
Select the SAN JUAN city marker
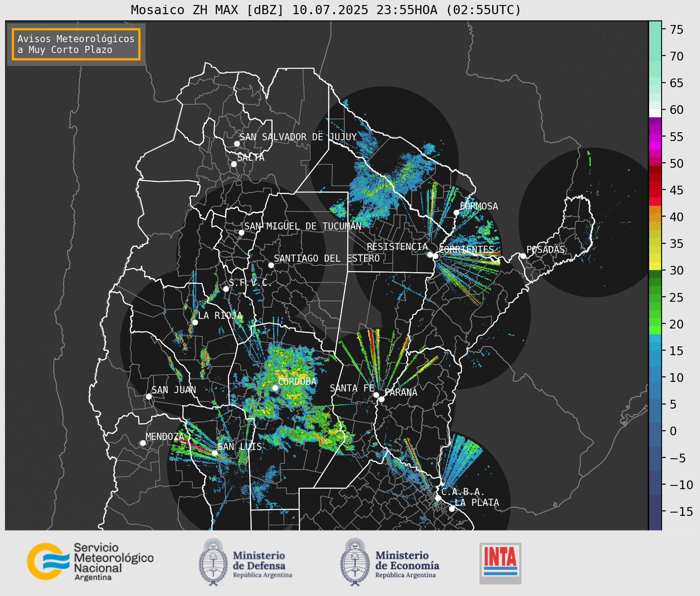pos(149,396)
